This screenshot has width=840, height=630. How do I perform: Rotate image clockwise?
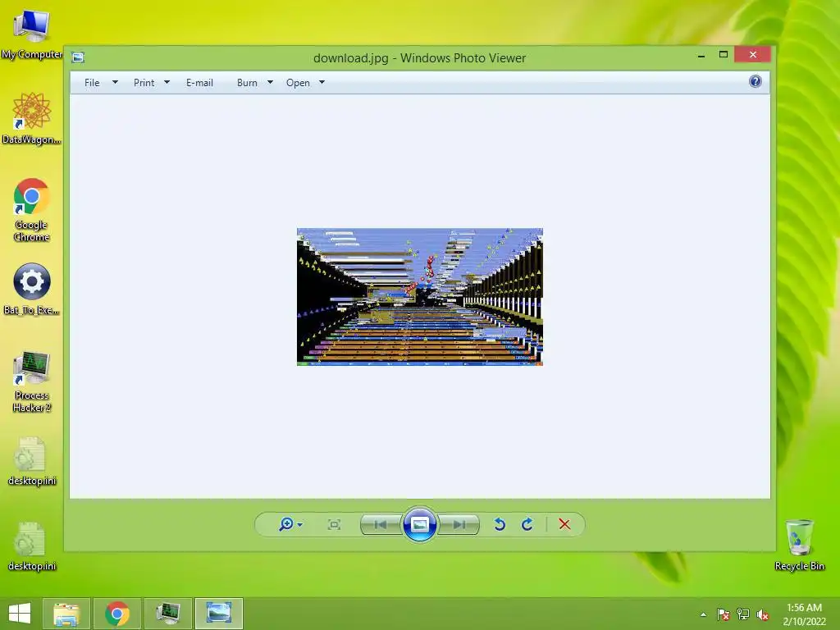(527, 524)
